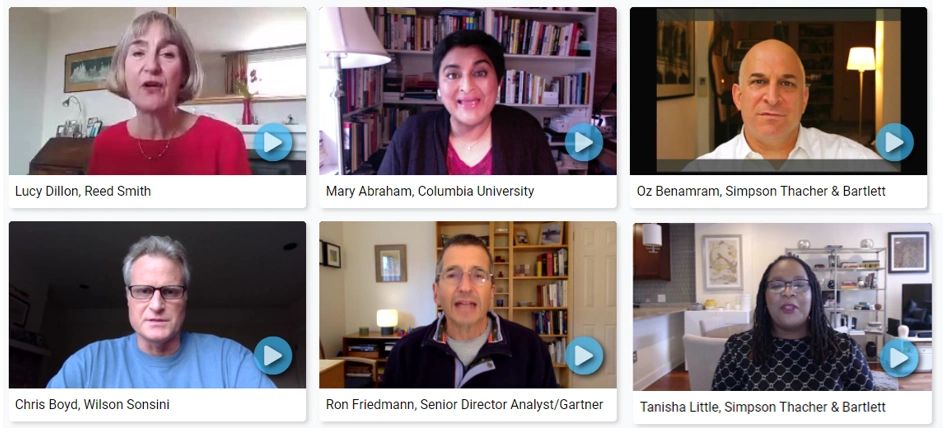Select Tanisha Little, Simpson Thacher & Bartlett caption
Screen dimensions: 943x433
point(763,407)
